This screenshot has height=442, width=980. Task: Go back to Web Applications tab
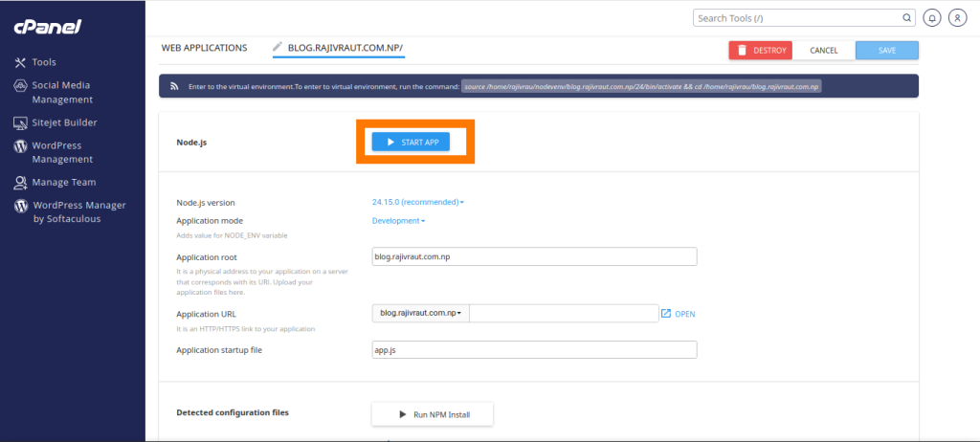[204, 48]
